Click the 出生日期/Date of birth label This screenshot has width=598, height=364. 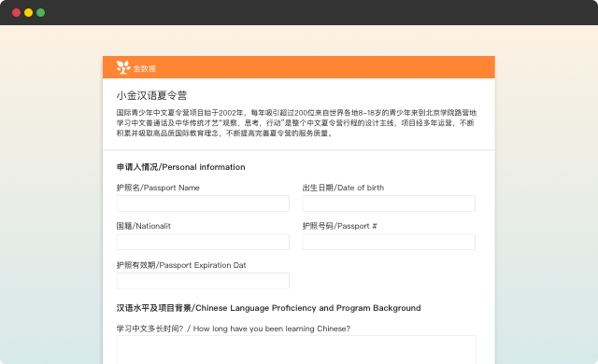coord(343,188)
